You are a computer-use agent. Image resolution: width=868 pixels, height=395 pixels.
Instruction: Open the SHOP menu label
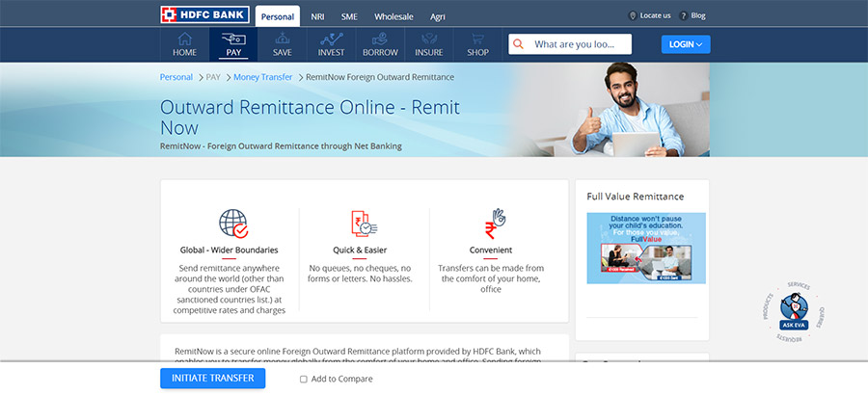(477, 53)
